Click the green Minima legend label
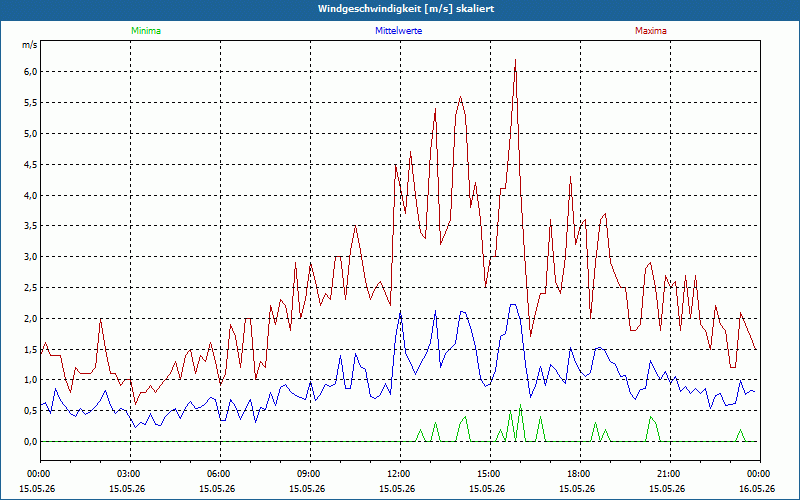This screenshot has height=500, width=800. (146, 31)
